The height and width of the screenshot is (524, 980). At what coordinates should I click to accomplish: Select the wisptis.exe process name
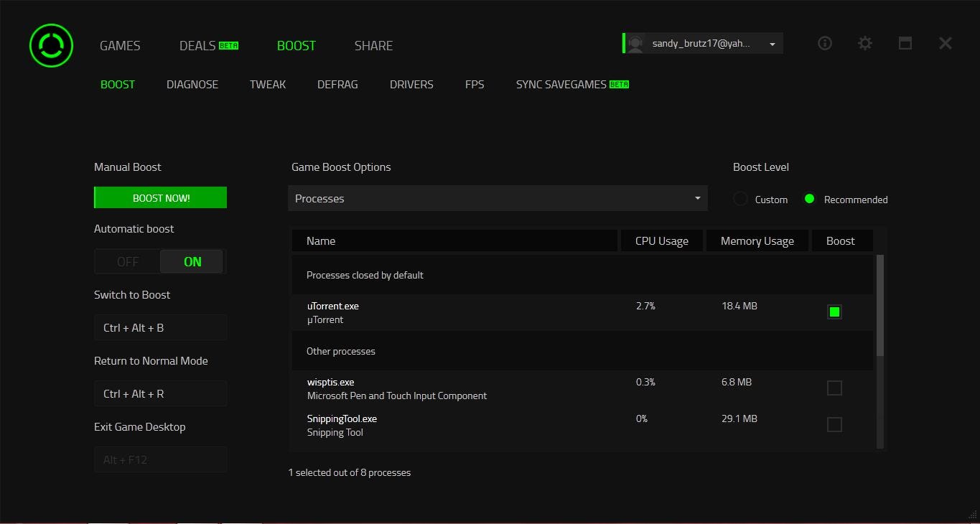point(330,382)
